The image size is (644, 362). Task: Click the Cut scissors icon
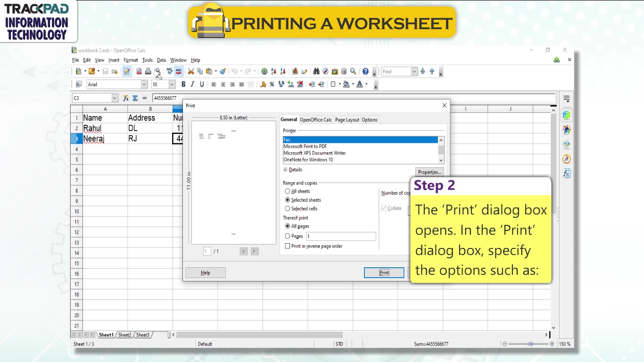(x=191, y=71)
